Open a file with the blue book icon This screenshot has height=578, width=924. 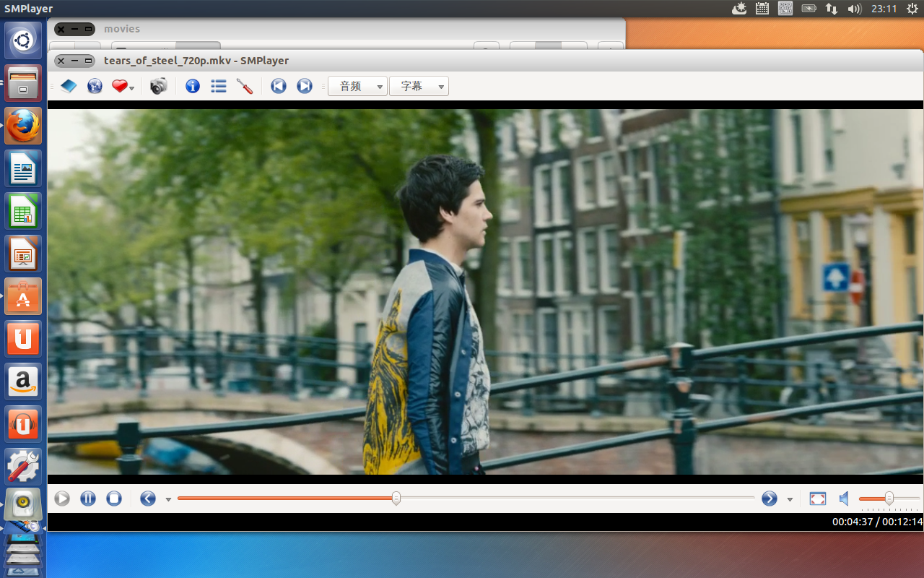point(69,87)
